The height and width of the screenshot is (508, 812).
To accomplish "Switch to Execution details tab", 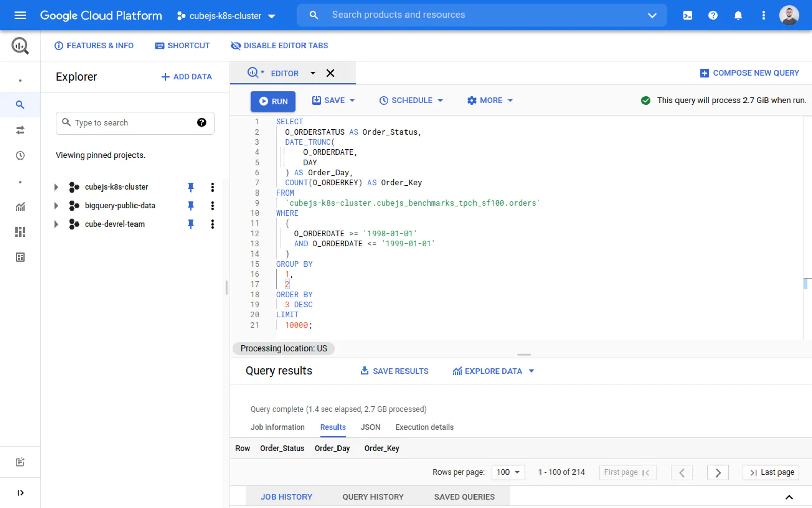I will pos(425,427).
